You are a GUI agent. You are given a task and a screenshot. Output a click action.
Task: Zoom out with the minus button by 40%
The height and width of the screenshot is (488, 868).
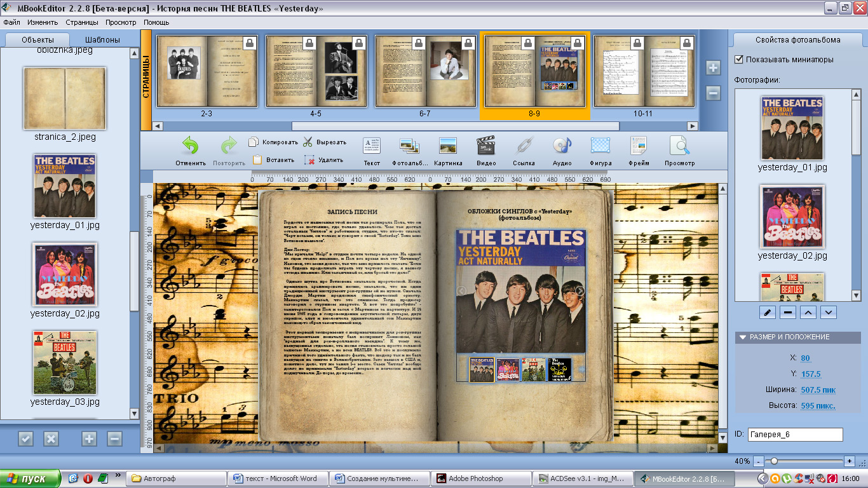(x=758, y=461)
